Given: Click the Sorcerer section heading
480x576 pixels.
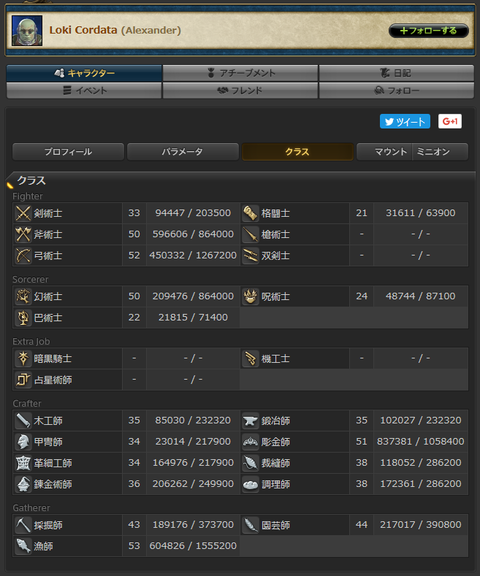Looking at the screenshot, I should (30, 280).
